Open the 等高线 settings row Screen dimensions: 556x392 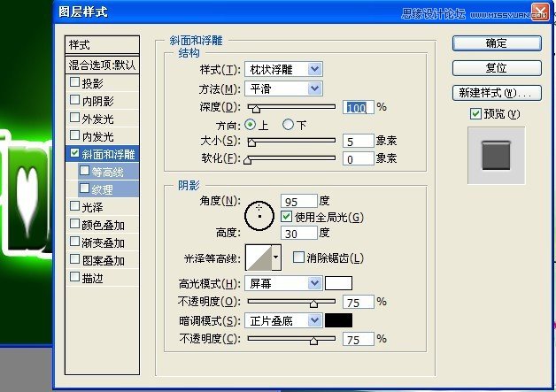point(108,172)
